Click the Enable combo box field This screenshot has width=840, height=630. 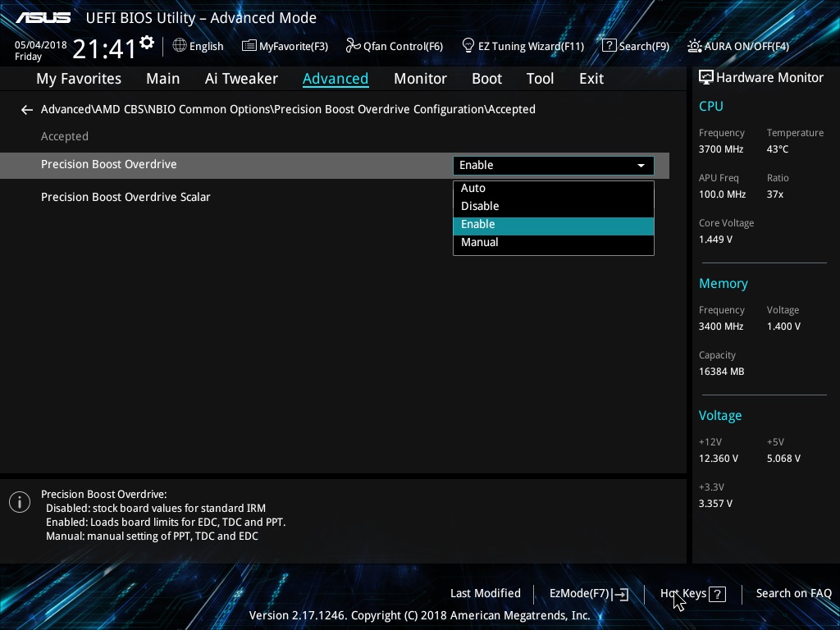pos(554,166)
